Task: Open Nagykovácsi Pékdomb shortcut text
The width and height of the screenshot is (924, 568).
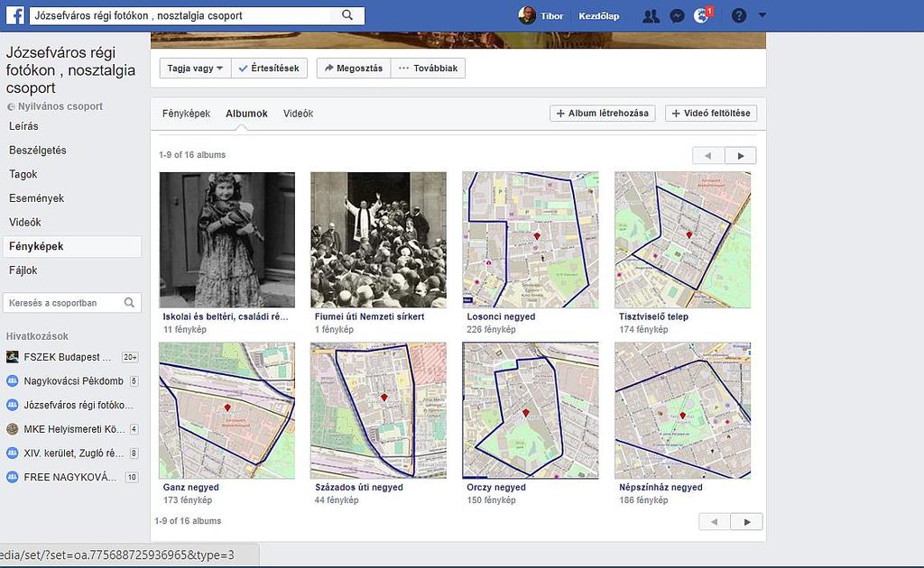Action: tap(74, 381)
